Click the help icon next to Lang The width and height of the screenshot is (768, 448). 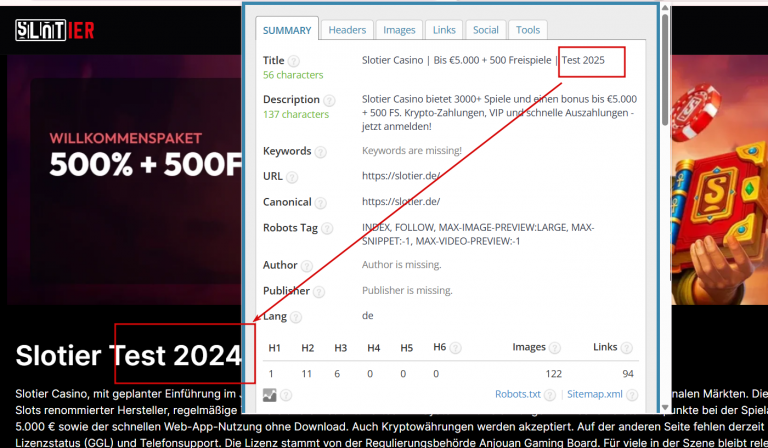pyautogui.click(x=296, y=317)
